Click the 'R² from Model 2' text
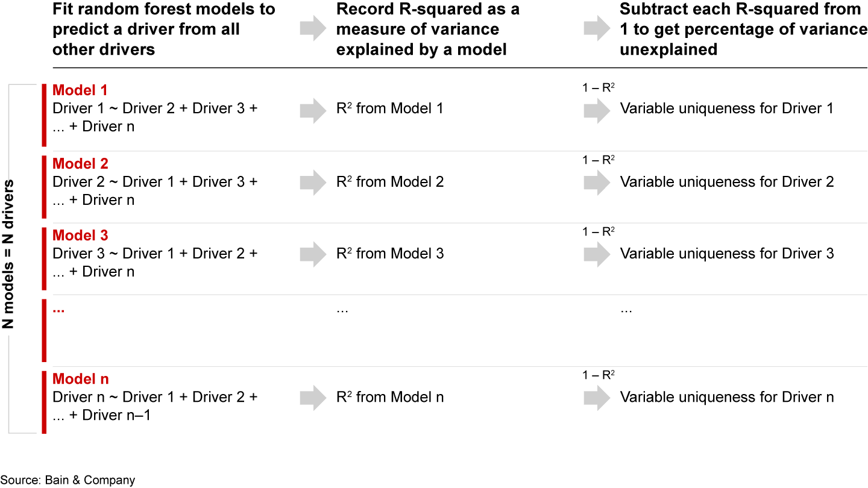The width and height of the screenshot is (868, 488). 390,182
